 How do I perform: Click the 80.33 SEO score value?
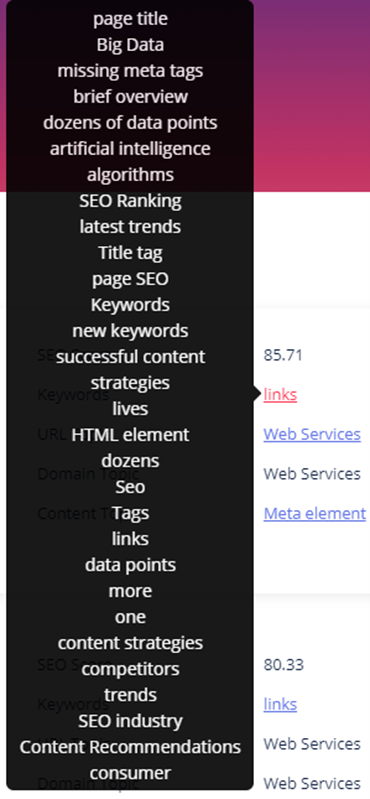283,664
